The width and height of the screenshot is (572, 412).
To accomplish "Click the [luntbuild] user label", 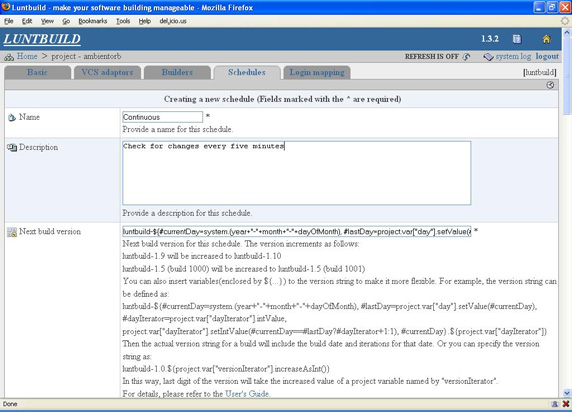I will click(x=540, y=72).
